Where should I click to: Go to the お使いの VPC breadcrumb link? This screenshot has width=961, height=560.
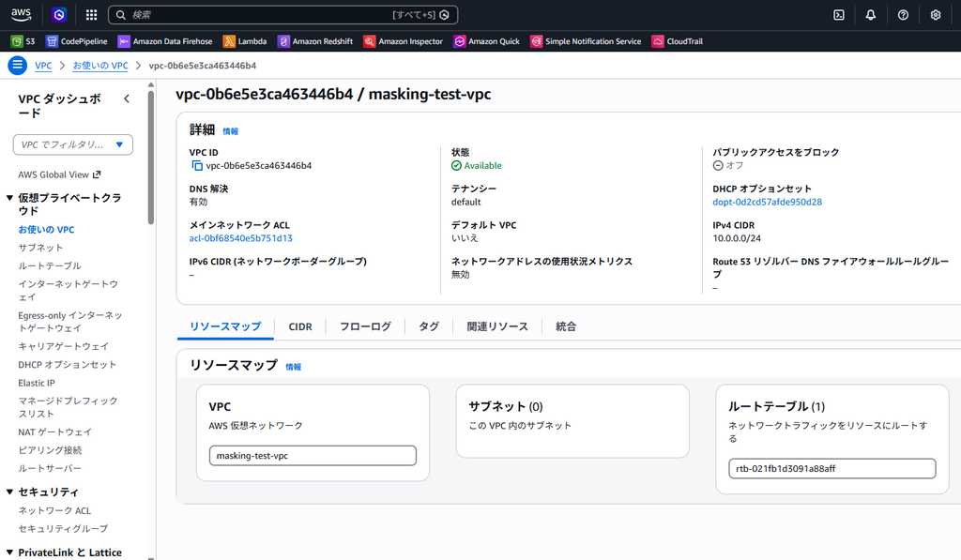point(100,66)
